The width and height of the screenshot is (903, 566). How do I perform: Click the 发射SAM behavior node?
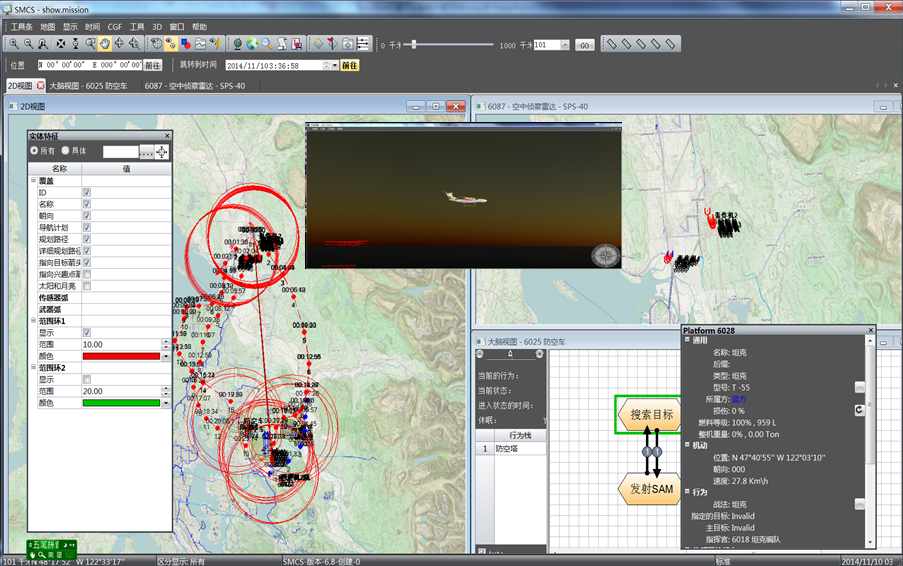(x=650, y=489)
